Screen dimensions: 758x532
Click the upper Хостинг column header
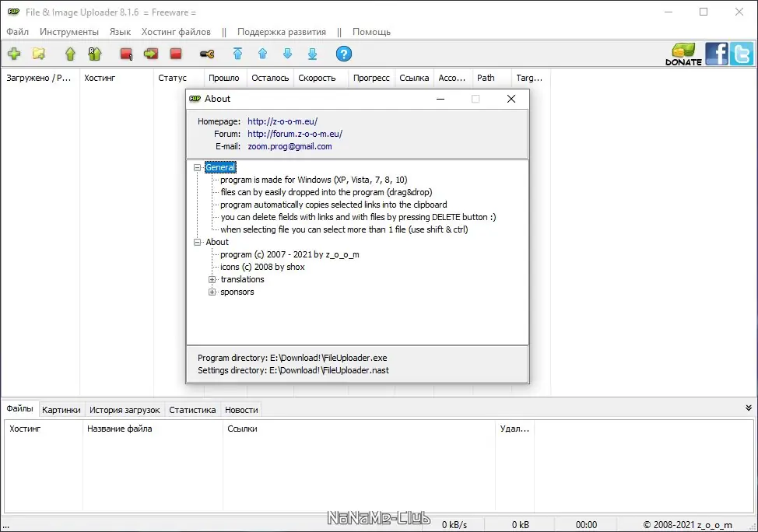coord(117,78)
